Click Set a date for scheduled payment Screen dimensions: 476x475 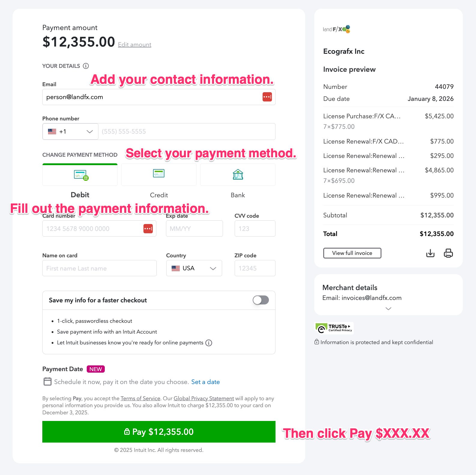205,382
